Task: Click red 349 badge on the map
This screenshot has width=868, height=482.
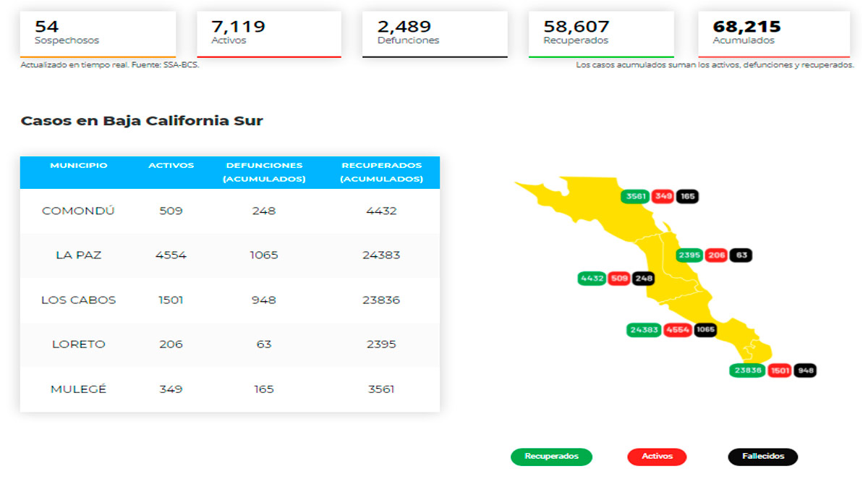Action: click(x=663, y=196)
